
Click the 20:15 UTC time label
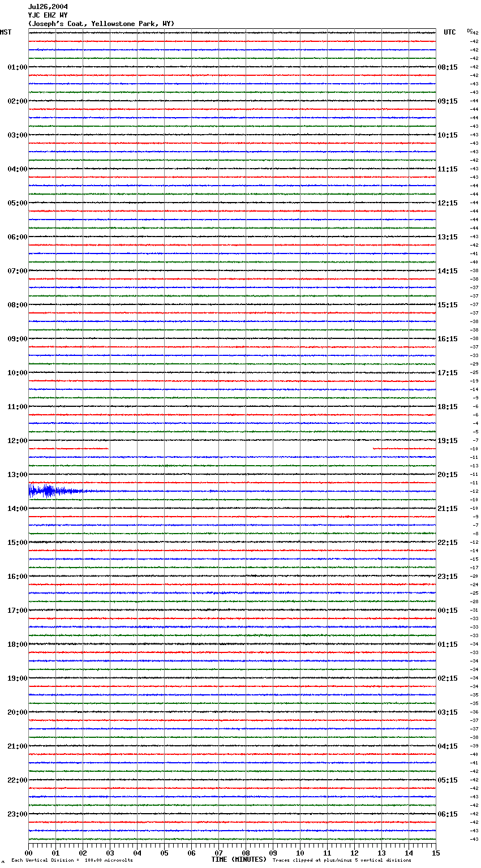[448, 475]
